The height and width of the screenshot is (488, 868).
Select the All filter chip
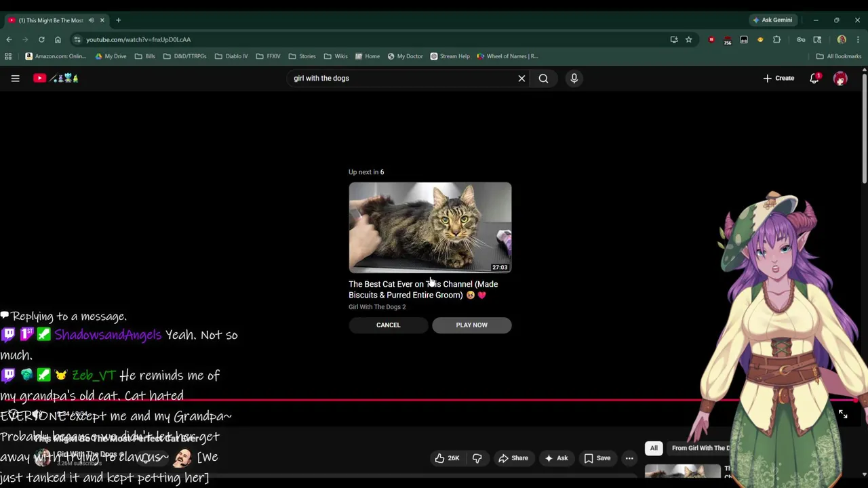[x=654, y=448]
